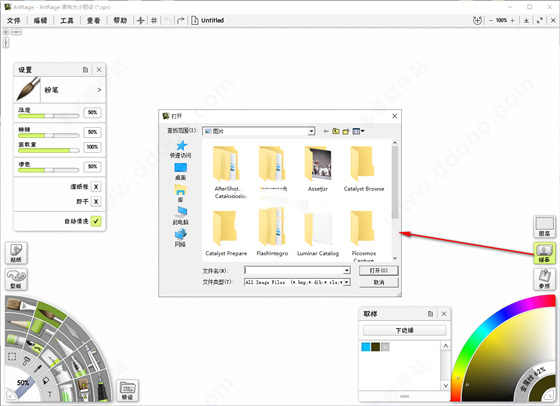Close the samples panel
560x406 pixels.
tap(444, 314)
